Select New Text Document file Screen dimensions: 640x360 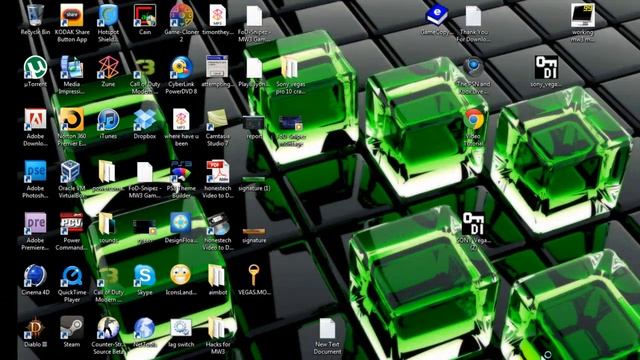(327, 329)
